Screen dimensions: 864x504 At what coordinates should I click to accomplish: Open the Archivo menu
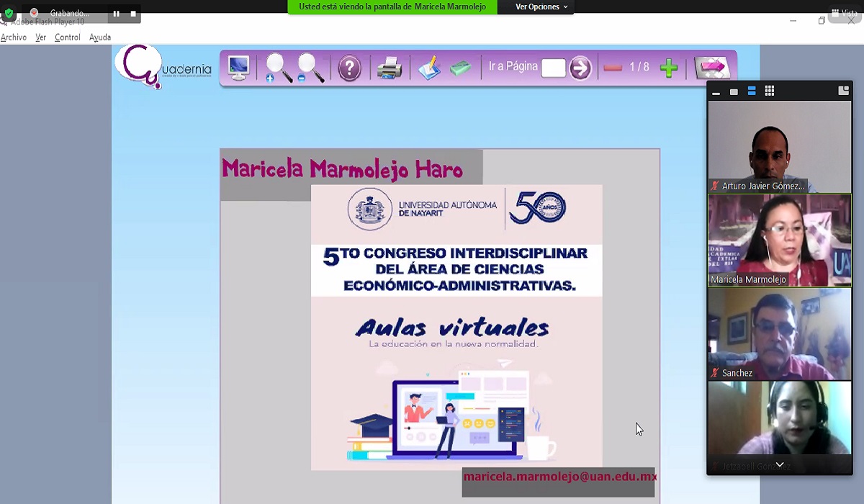click(14, 37)
